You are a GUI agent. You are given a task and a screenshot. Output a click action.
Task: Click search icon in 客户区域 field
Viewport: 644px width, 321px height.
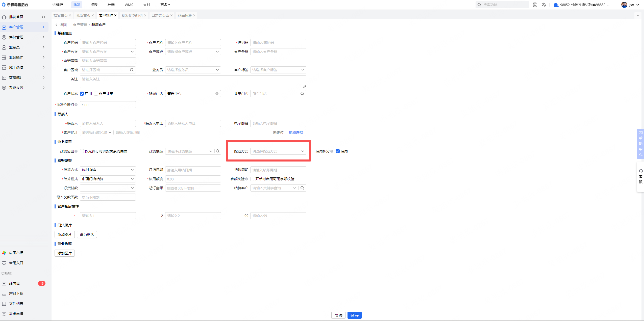tap(132, 70)
